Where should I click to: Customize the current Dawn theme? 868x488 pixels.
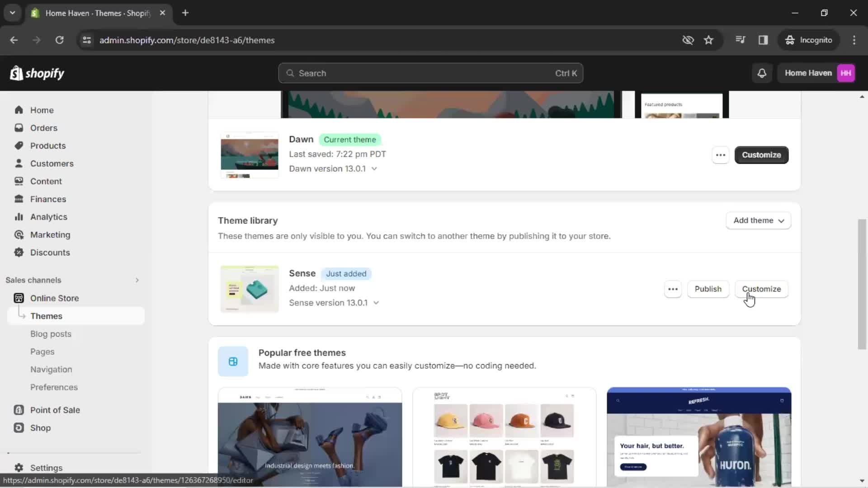pos(762,155)
